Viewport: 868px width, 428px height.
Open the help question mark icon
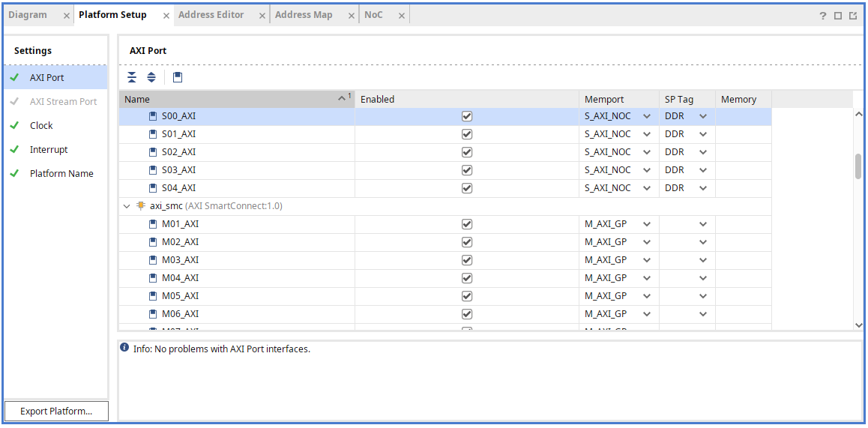[x=823, y=16]
